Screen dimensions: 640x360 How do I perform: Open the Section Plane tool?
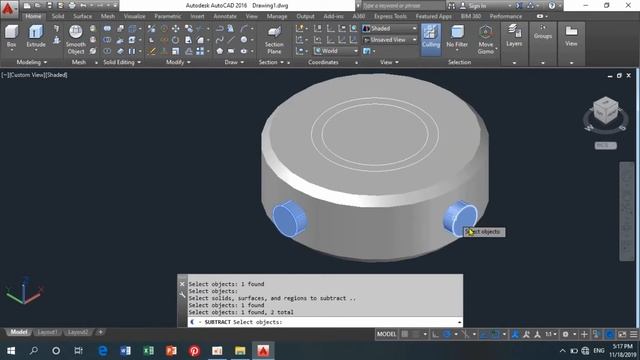click(274, 40)
